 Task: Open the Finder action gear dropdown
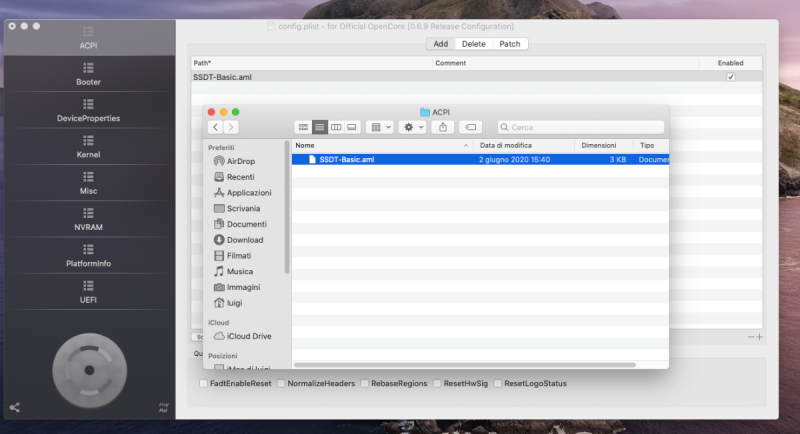(412, 127)
